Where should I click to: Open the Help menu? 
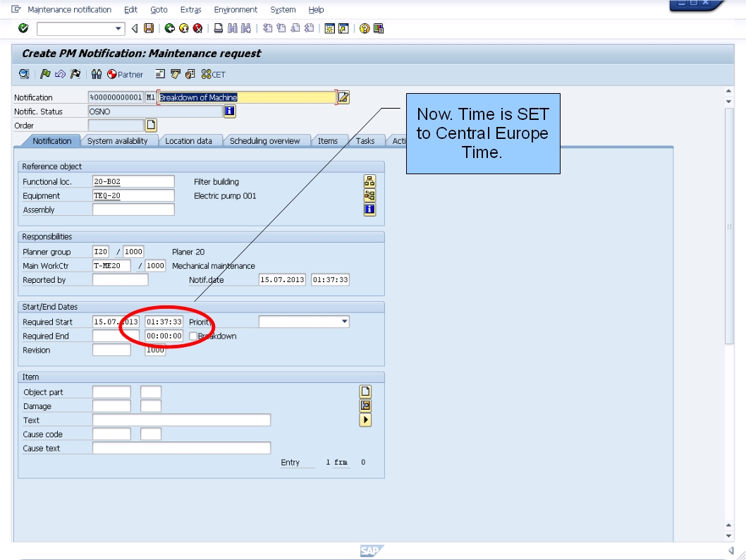tap(316, 9)
